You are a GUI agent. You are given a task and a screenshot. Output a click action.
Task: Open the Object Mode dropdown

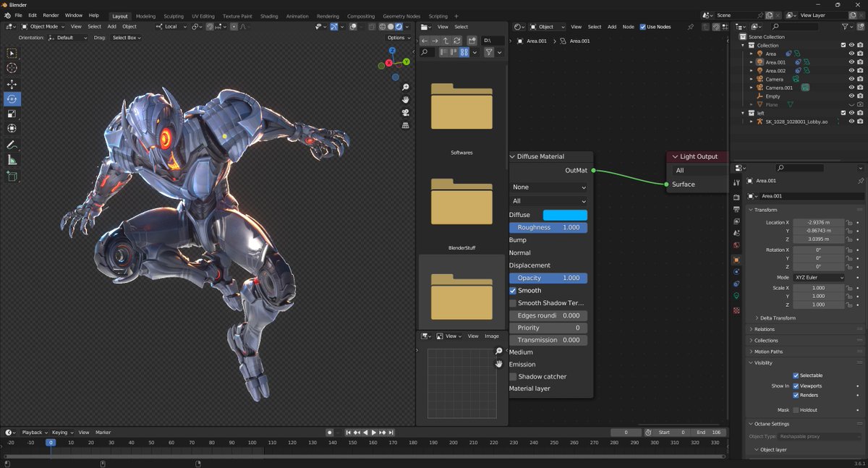pos(43,27)
